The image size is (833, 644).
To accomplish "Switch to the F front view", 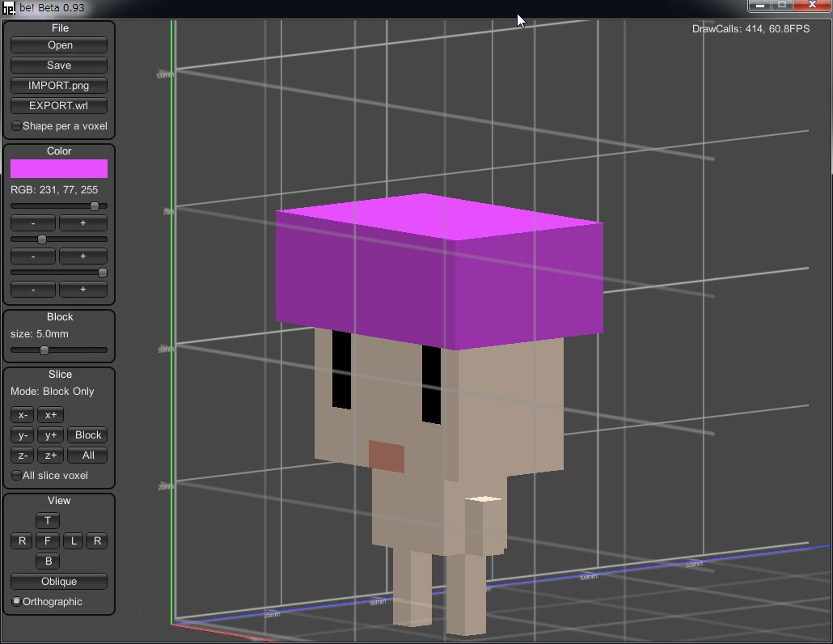I will [48, 541].
